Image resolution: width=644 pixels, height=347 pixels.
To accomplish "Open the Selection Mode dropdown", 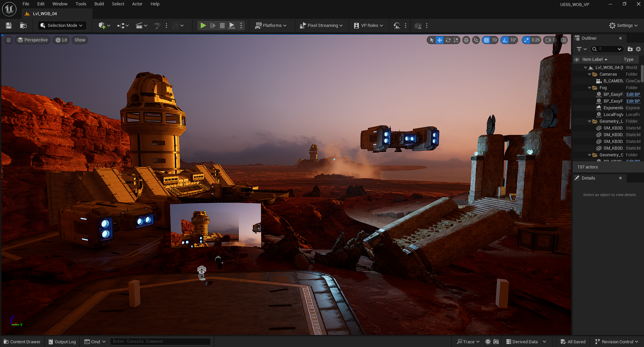I will pyautogui.click(x=62, y=26).
